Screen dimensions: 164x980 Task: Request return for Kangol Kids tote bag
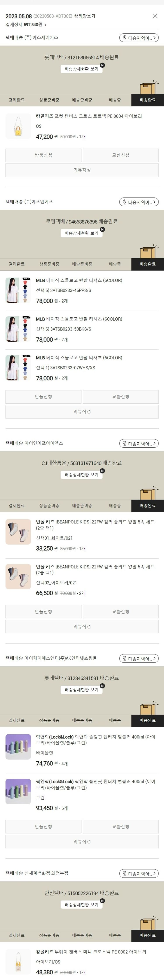(x=43, y=155)
